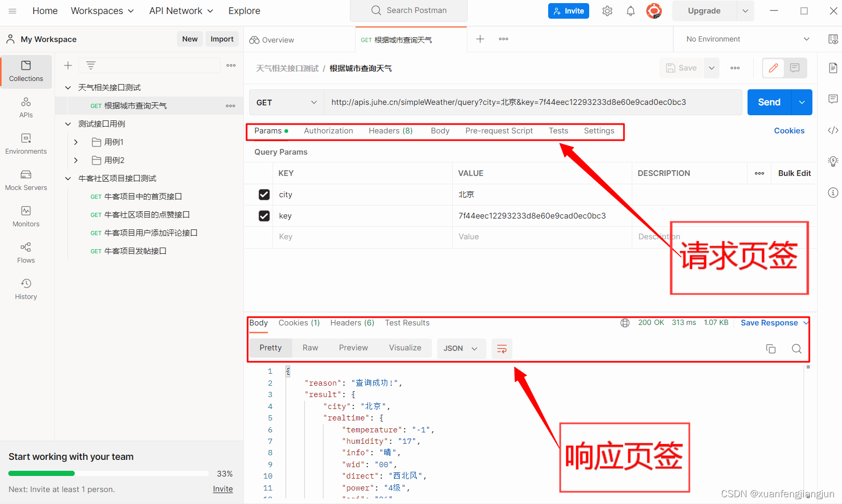Switch to the Authorization tab
This screenshot has height=504, width=842.
[329, 131]
